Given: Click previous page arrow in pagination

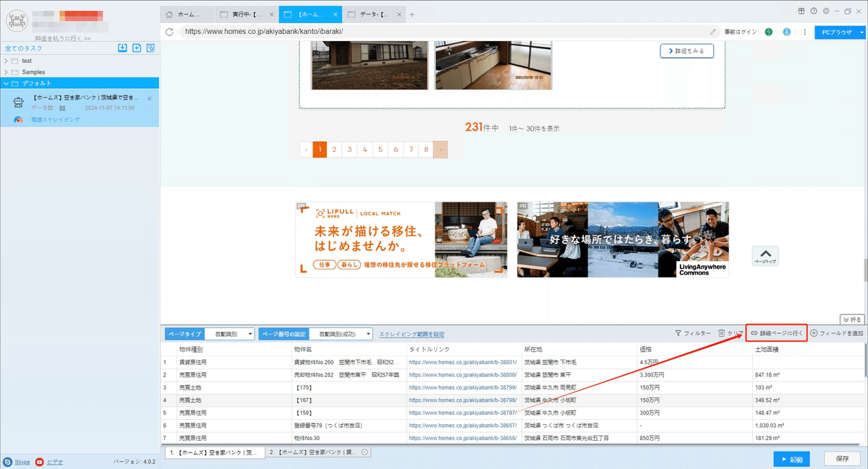Looking at the screenshot, I should point(307,150).
